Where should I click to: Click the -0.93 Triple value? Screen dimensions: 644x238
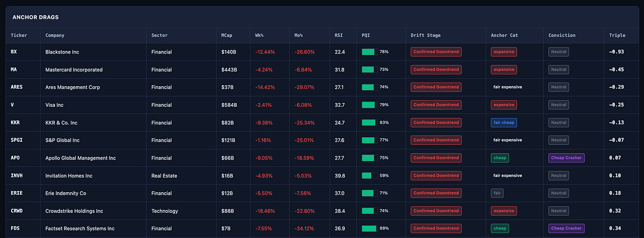pos(616,52)
